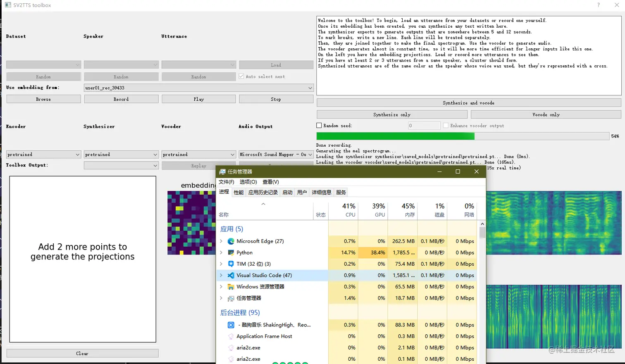The height and width of the screenshot is (364, 625).
Task: Click the Task Manager vertical scrollbar thumb
Action: click(x=482, y=233)
